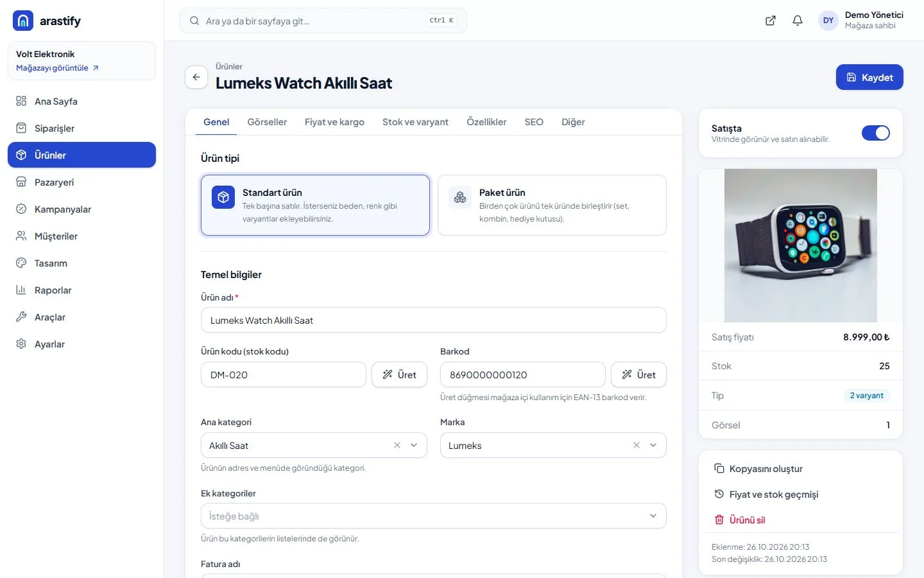The width and height of the screenshot is (924, 578).
Task: Click the Kaydet save button
Action: tap(869, 77)
